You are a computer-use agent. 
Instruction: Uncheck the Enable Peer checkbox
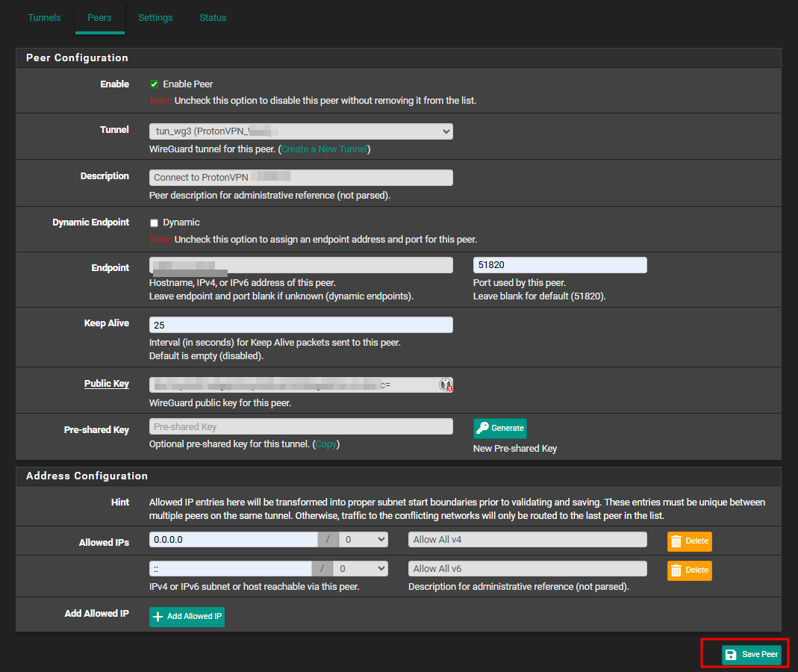click(155, 84)
